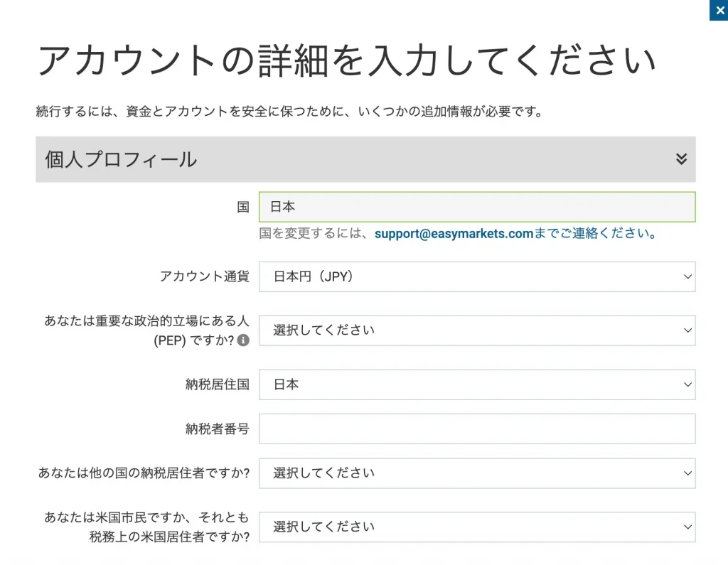Click the アカウントの詳細を入力してください heading
The height and width of the screenshot is (565, 728).
[346, 60]
